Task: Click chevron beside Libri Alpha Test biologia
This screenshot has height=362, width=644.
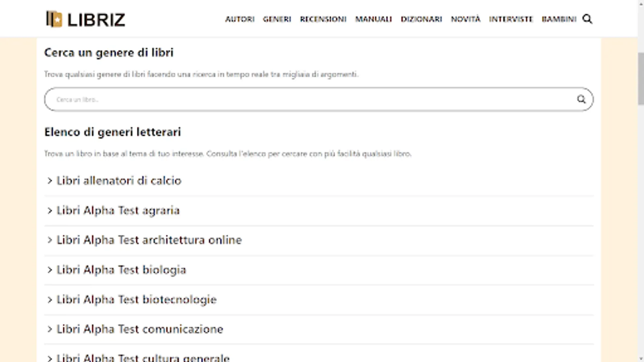Action: (50, 270)
